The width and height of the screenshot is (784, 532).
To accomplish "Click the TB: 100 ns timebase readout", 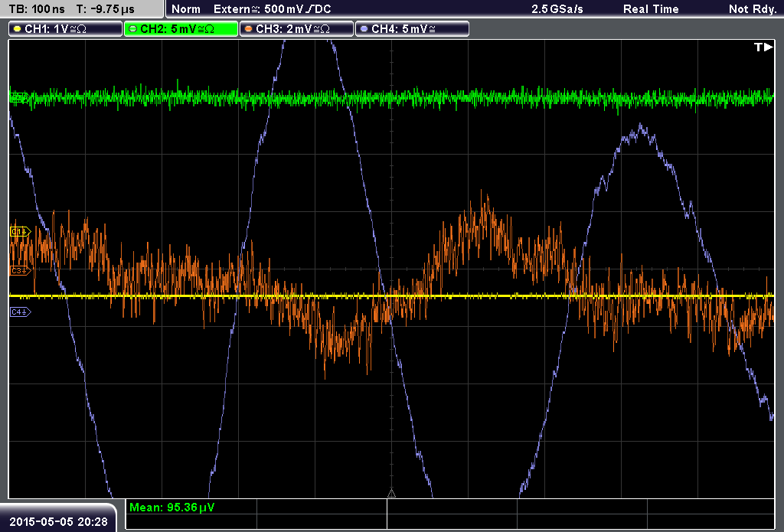I will click(x=37, y=9).
